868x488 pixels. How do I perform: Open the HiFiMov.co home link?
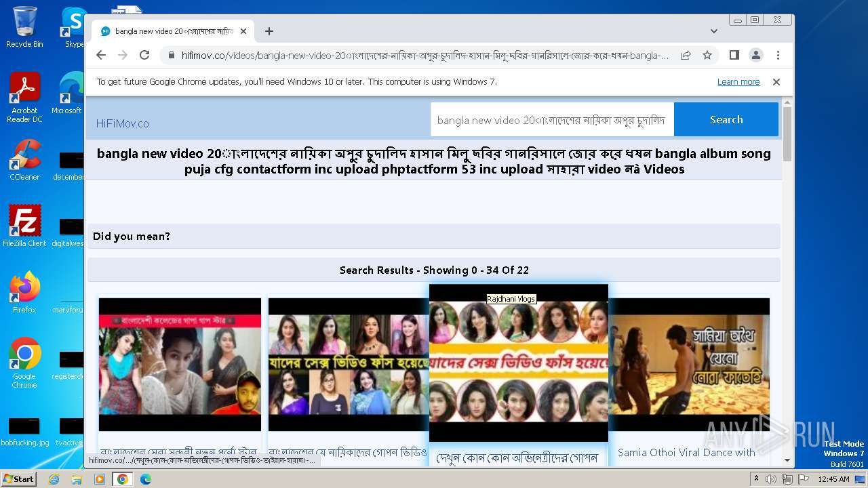click(123, 123)
